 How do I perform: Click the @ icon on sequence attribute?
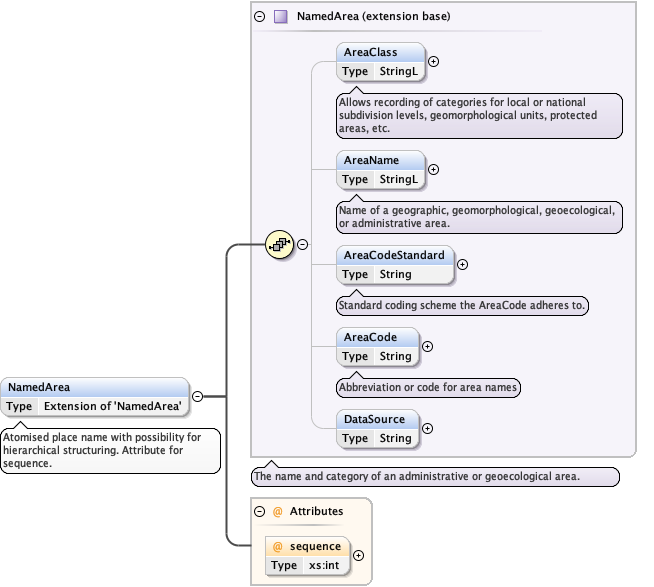[278, 547]
